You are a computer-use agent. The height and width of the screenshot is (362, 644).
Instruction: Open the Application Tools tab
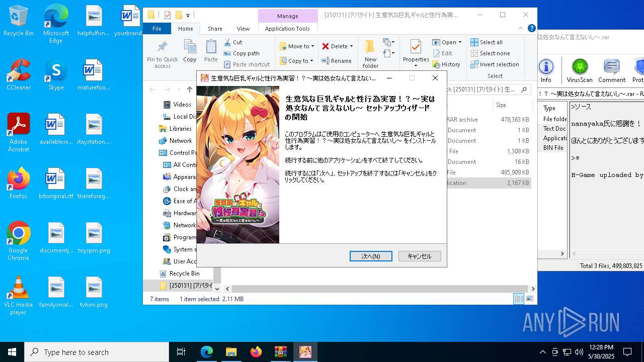click(x=287, y=29)
